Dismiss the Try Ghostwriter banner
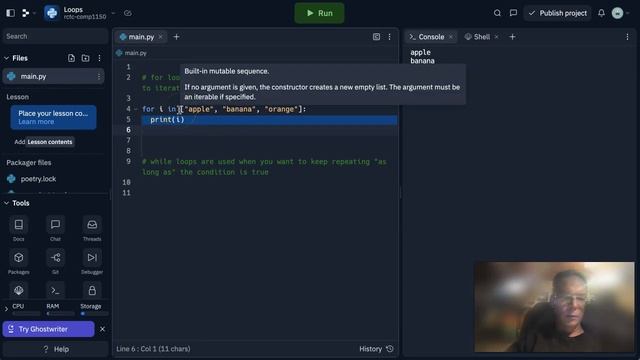This screenshot has height=360, width=640. coord(102,329)
